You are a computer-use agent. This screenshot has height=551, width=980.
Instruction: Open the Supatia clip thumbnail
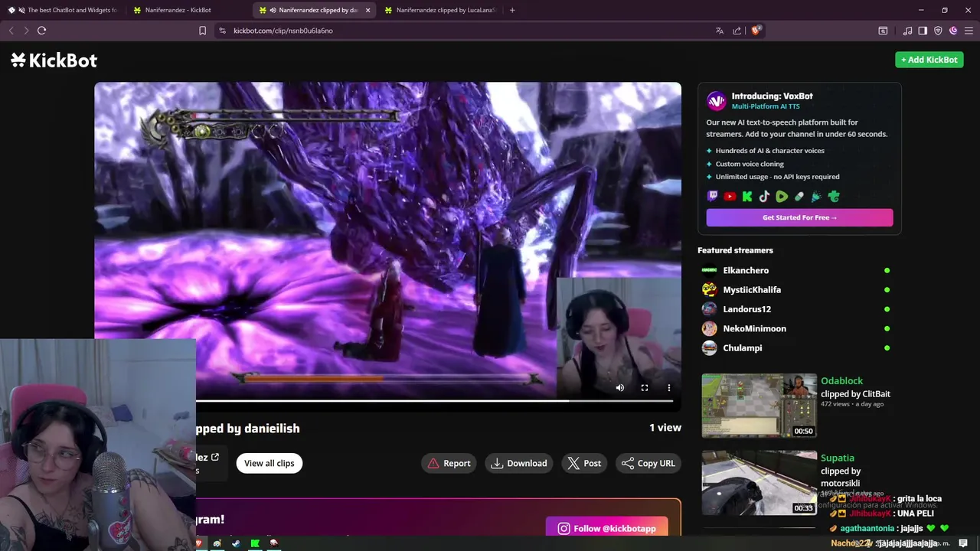[759, 483]
